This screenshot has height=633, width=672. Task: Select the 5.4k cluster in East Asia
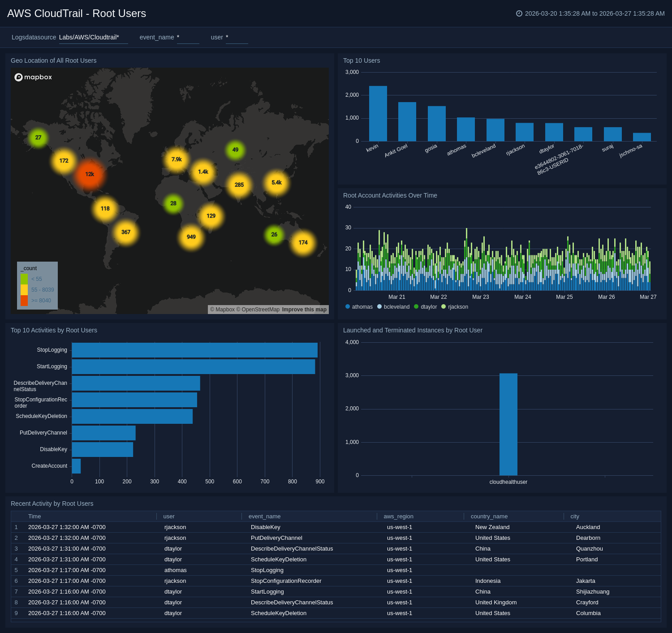pyautogui.click(x=276, y=183)
